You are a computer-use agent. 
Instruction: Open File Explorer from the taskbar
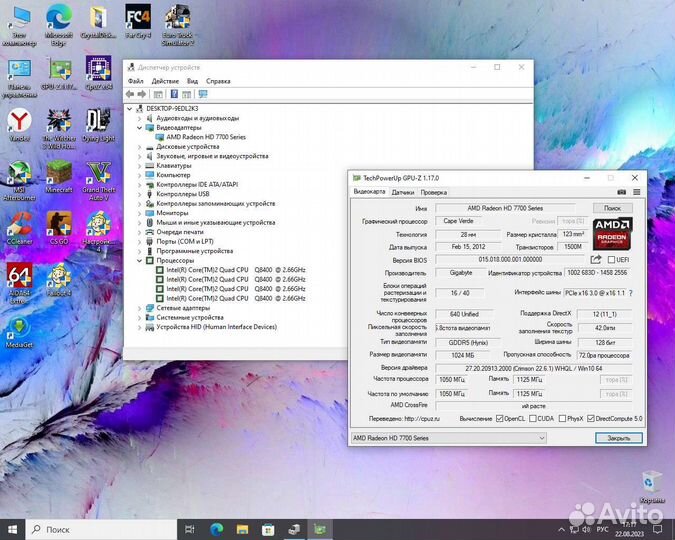point(242,529)
